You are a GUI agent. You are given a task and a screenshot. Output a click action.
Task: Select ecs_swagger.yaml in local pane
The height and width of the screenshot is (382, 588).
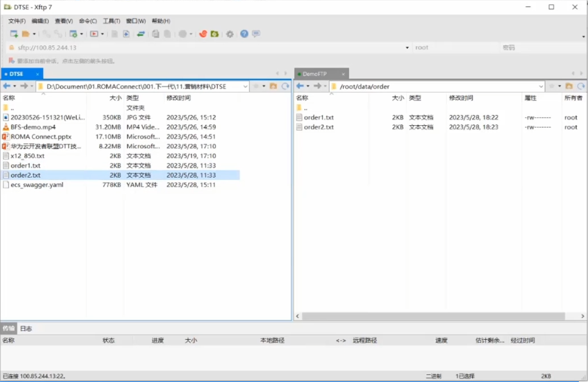click(37, 184)
